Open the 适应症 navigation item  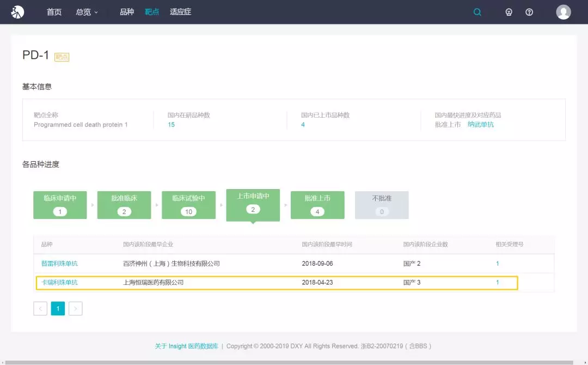click(x=180, y=12)
